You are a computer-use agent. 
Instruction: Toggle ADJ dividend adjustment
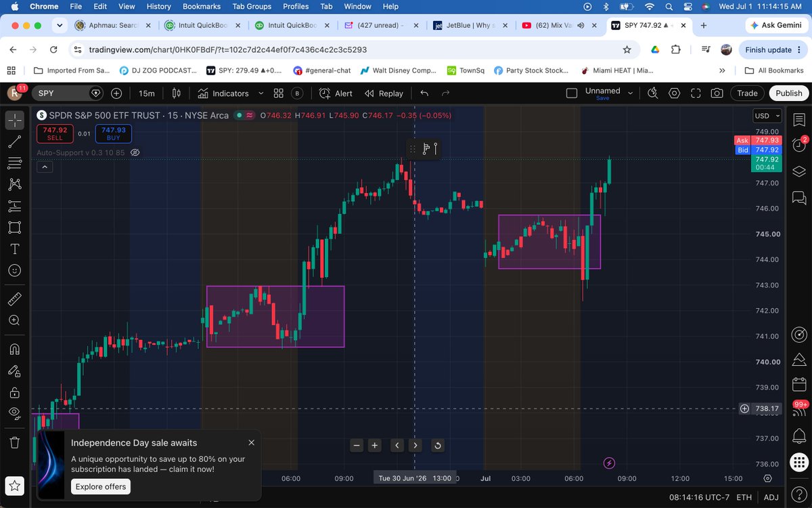[771, 497]
